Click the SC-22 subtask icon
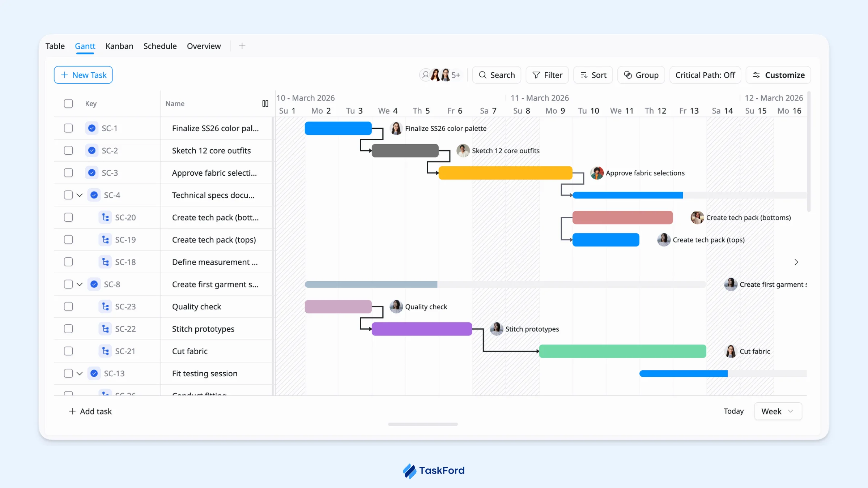The image size is (868, 488). [105, 329]
